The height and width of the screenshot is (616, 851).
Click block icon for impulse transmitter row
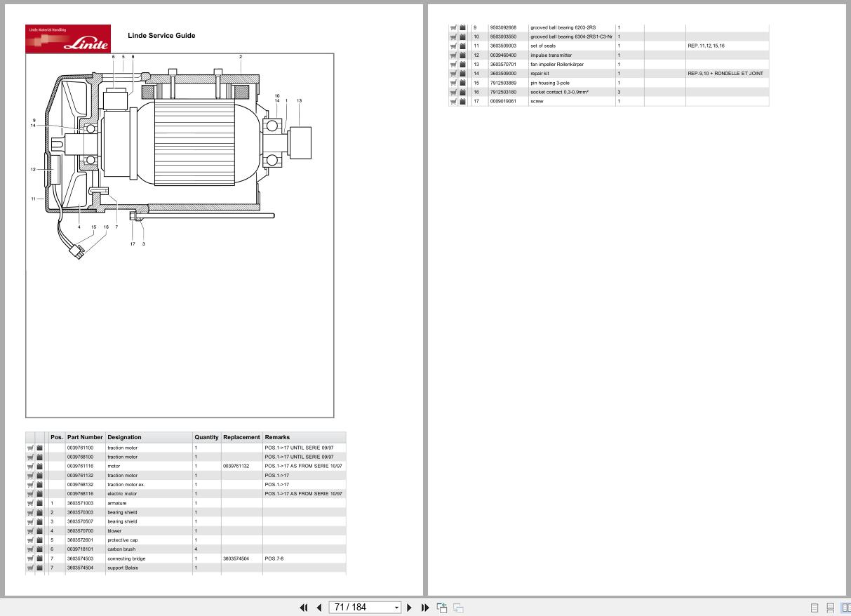(x=463, y=55)
